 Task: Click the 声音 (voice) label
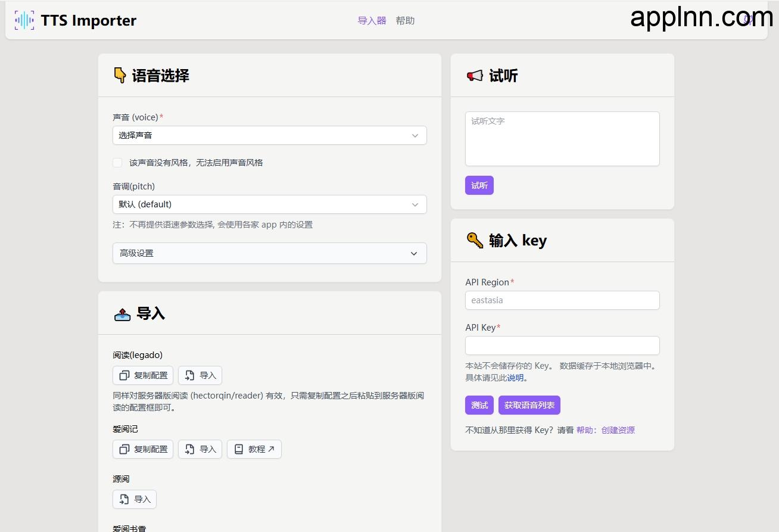(x=135, y=117)
